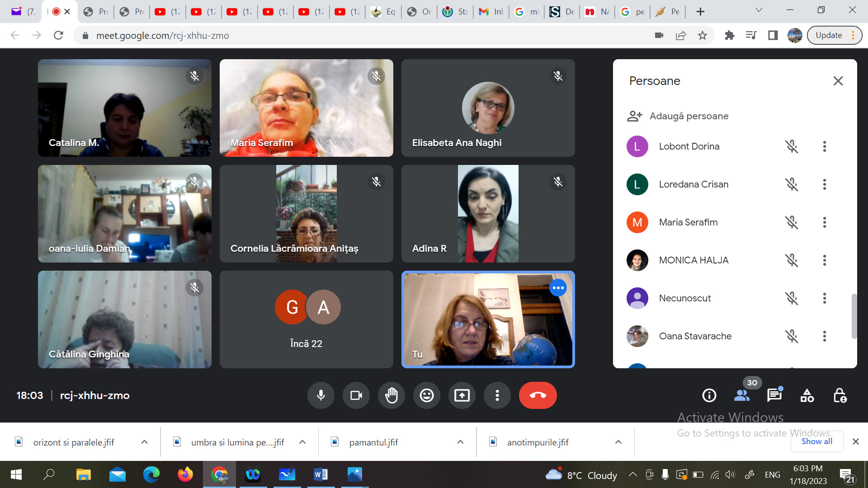Screen dimensions: 868x488
Task: Open a new browser tab
Action: (x=700, y=12)
